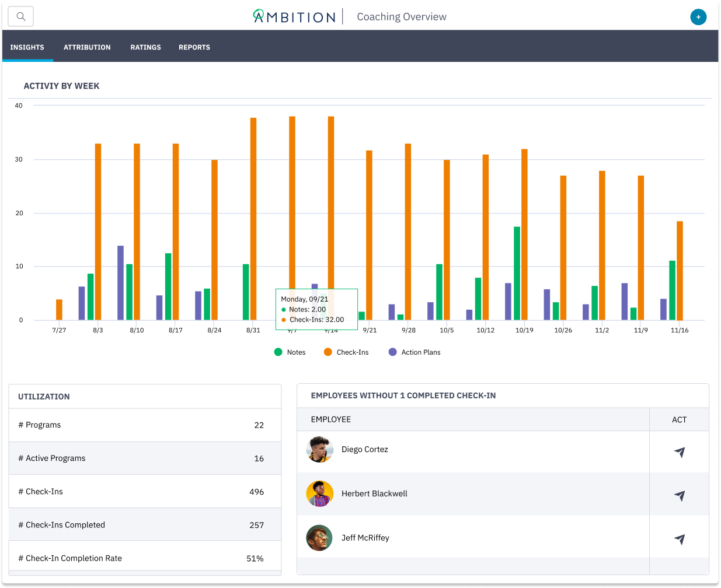Viewport: 721px width, 588px height.
Task: Click the Jeff McRiffey employee name
Action: [365, 538]
